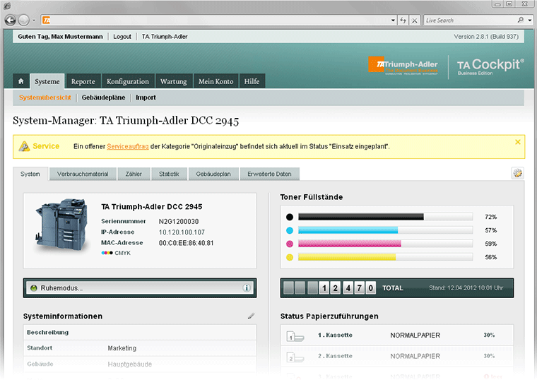This screenshot has height=392, width=537.
Task: Open the home icon tab
Action: click(x=21, y=81)
